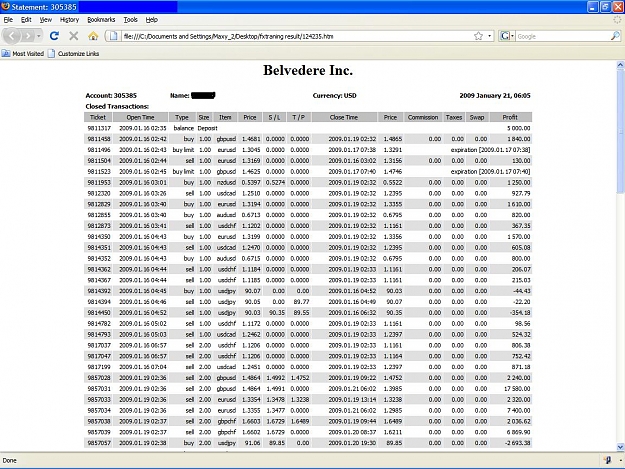This screenshot has width=625, height=469.
Task: Open the View menu
Action: click(45, 20)
